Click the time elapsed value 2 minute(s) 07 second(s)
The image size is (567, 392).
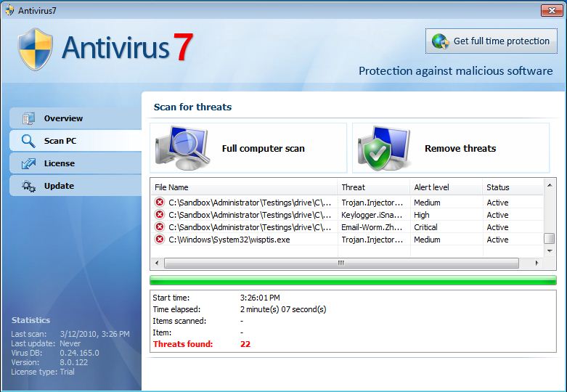pos(283,309)
